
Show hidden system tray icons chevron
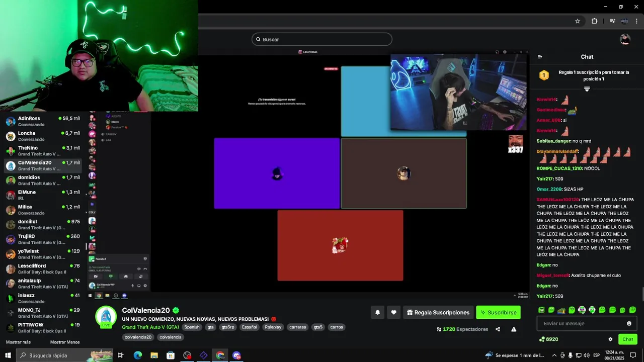coord(554,355)
